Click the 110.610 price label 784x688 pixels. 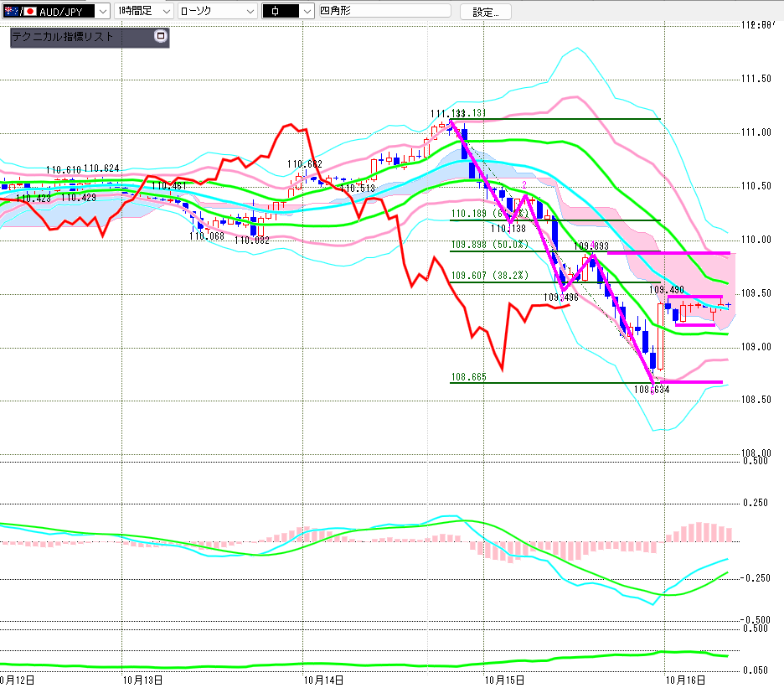(64, 170)
